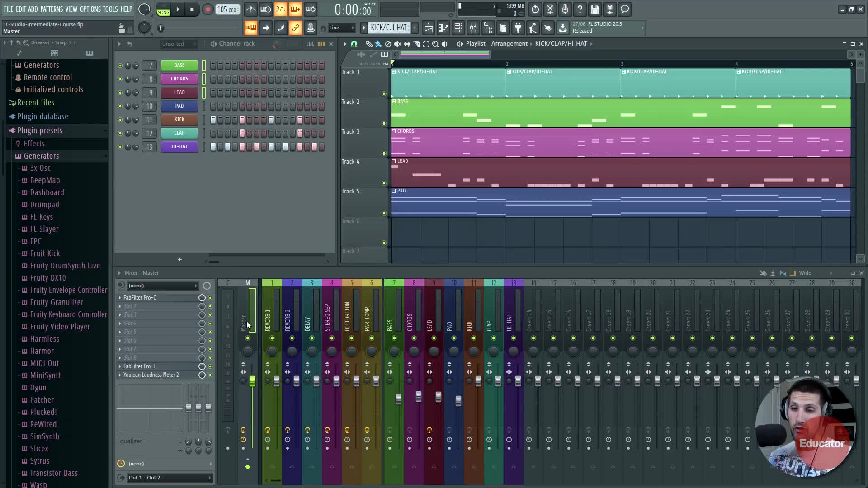The height and width of the screenshot is (488, 868).
Task: Toggle the Playlist magnet snap icon
Action: click(x=354, y=44)
